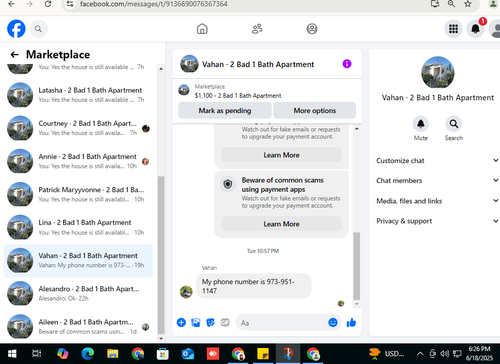Open the apps grid menu icon
The width and height of the screenshot is (500, 364).
(453, 29)
